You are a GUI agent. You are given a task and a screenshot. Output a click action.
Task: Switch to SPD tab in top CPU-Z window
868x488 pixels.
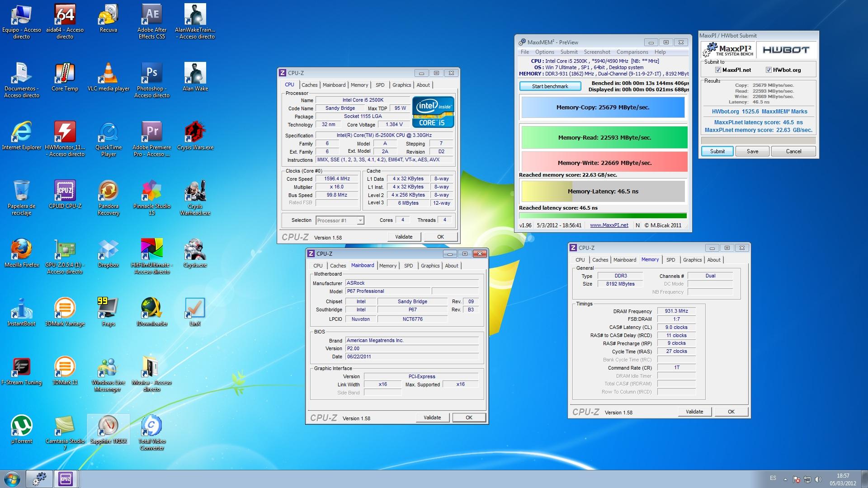tap(380, 85)
